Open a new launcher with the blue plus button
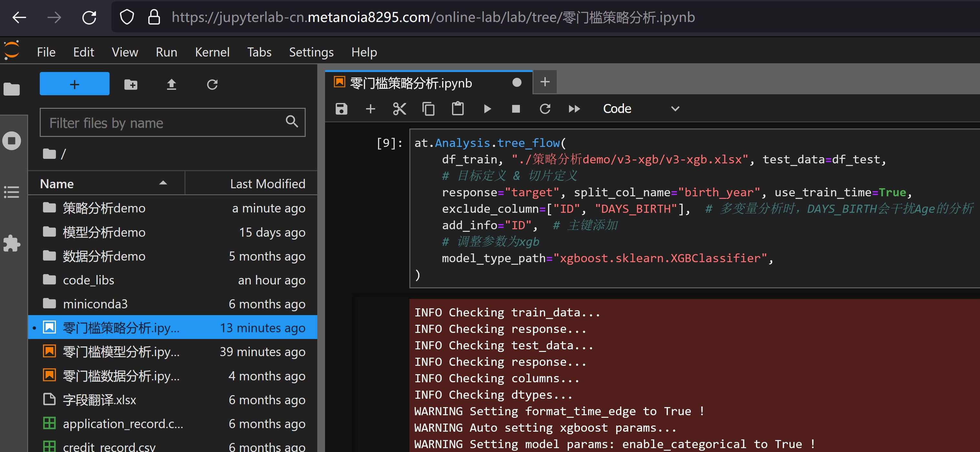Viewport: 980px width, 452px height. [74, 84]
